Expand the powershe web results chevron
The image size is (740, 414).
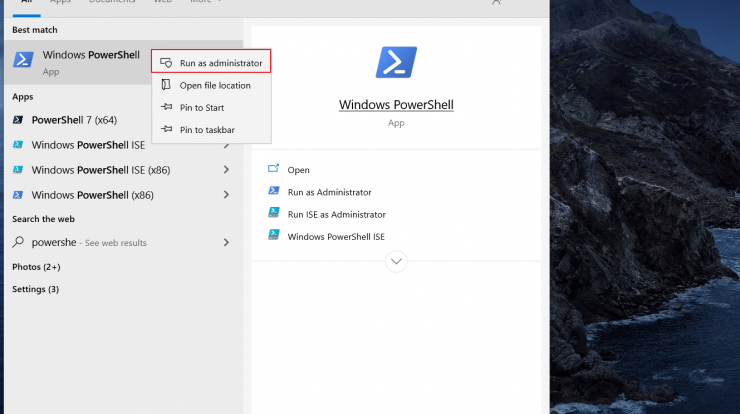pos(227,243)
